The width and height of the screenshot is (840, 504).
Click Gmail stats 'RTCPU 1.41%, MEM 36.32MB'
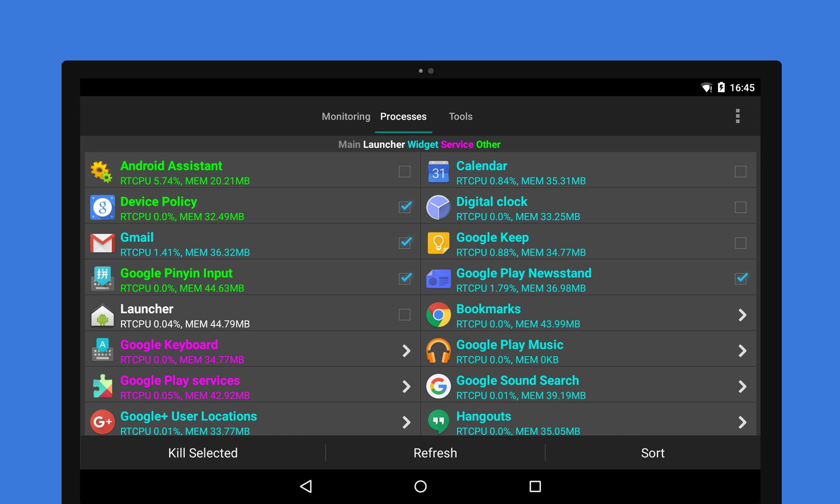(185, 253)
